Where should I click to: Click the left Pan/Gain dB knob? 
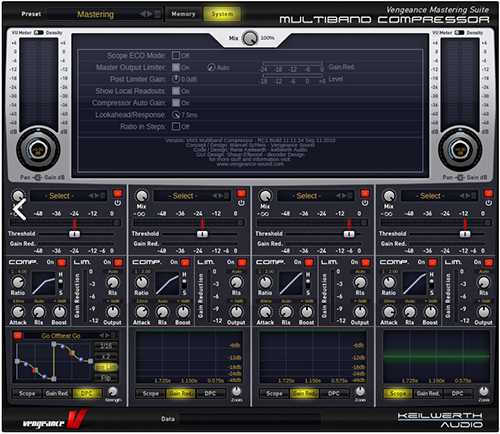pos(38,149)
